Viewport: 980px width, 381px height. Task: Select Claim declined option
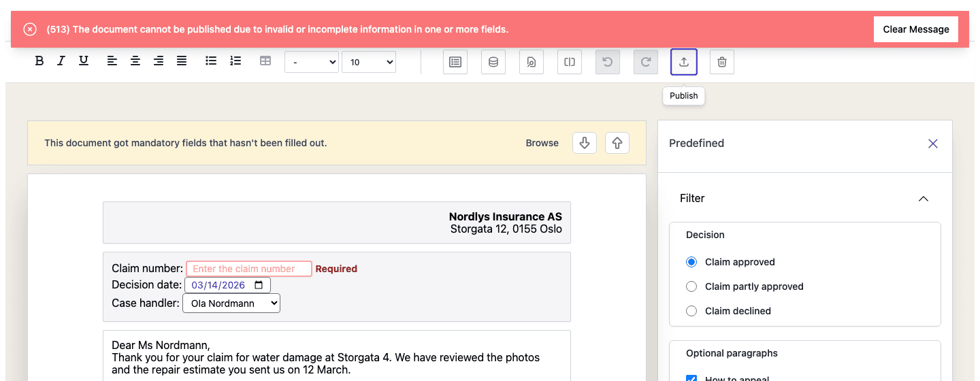[691, 311]
